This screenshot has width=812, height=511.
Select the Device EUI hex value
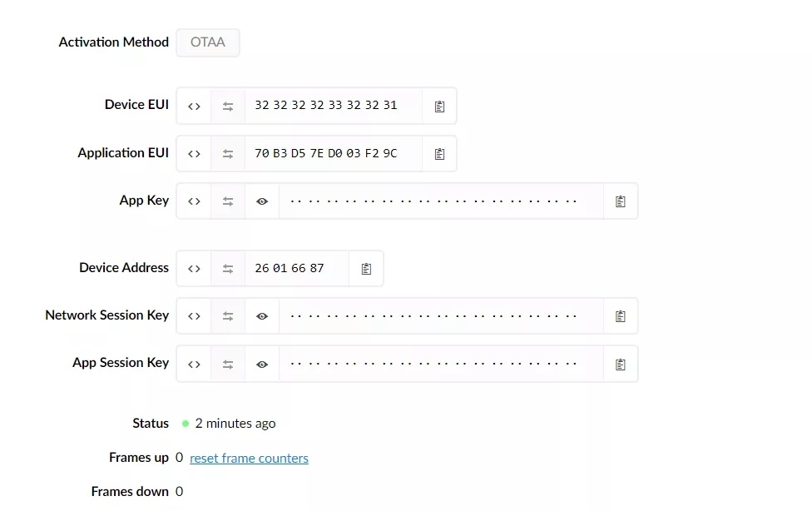326,106
